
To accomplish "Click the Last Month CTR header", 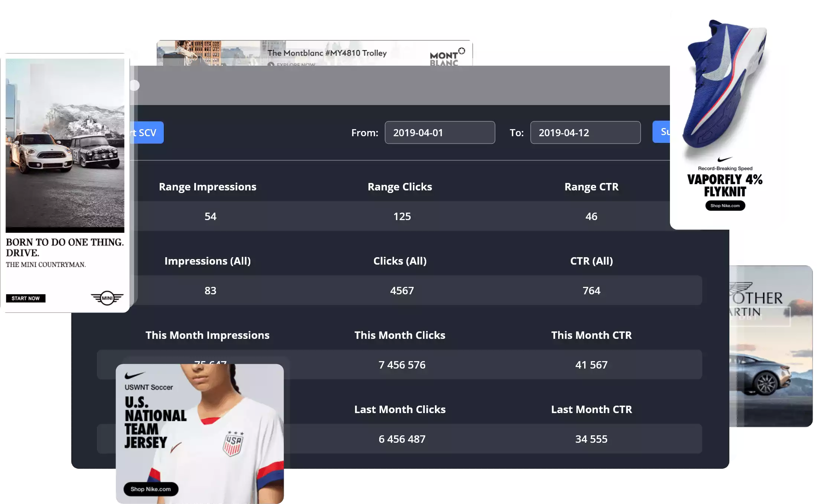I will (x=592, y=409).
